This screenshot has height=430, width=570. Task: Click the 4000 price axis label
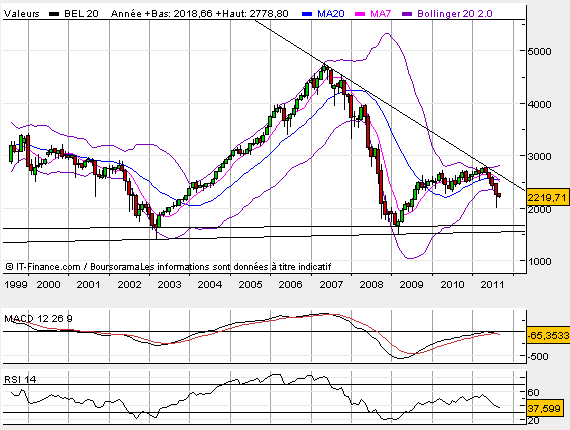[x=539, y=104]
